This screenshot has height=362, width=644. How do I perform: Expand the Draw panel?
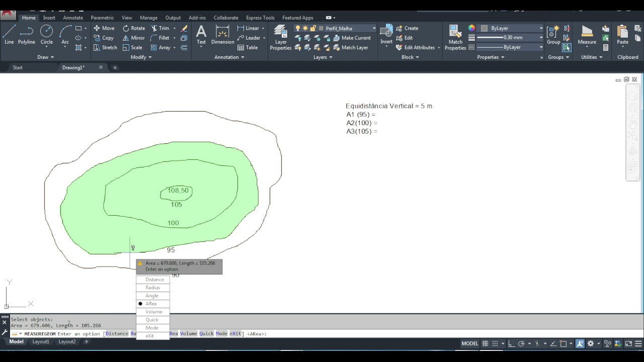pyautogui.click(x=45, y=57)
